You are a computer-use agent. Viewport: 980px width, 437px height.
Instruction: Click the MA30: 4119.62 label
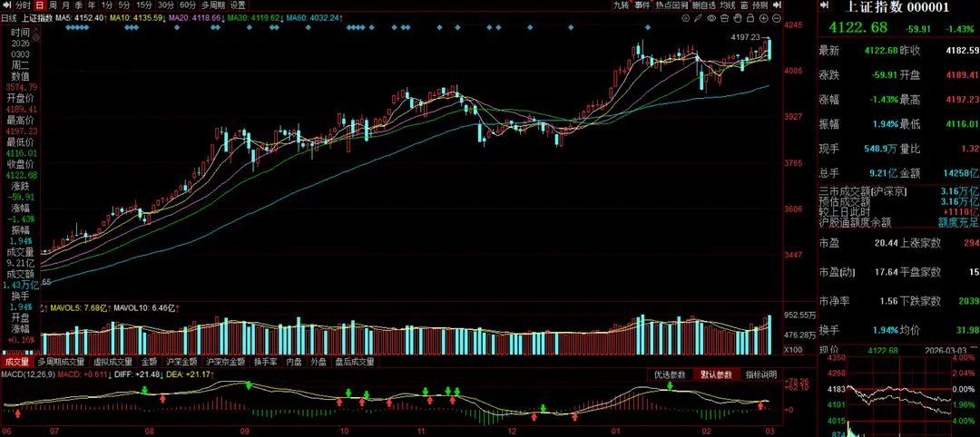[x=255, y=17]
